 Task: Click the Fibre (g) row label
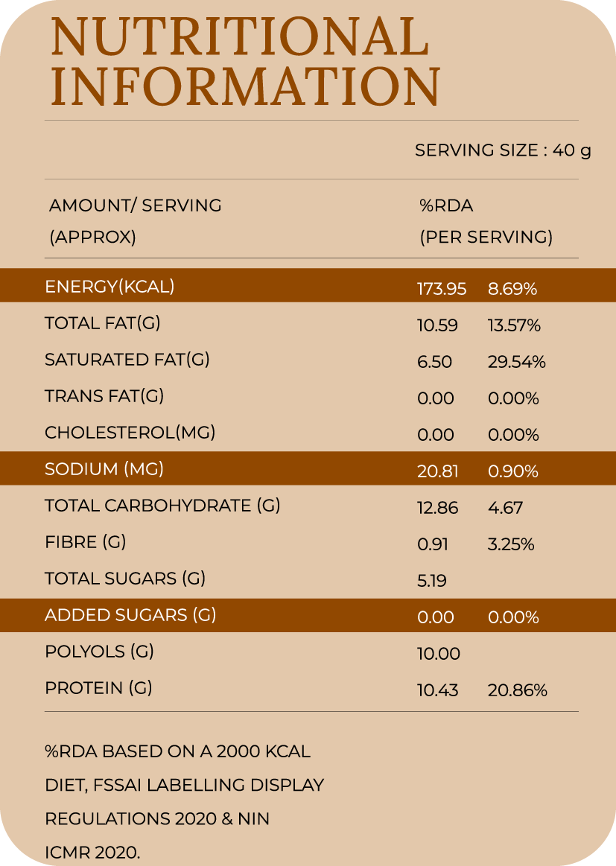[x=86, y=542]
